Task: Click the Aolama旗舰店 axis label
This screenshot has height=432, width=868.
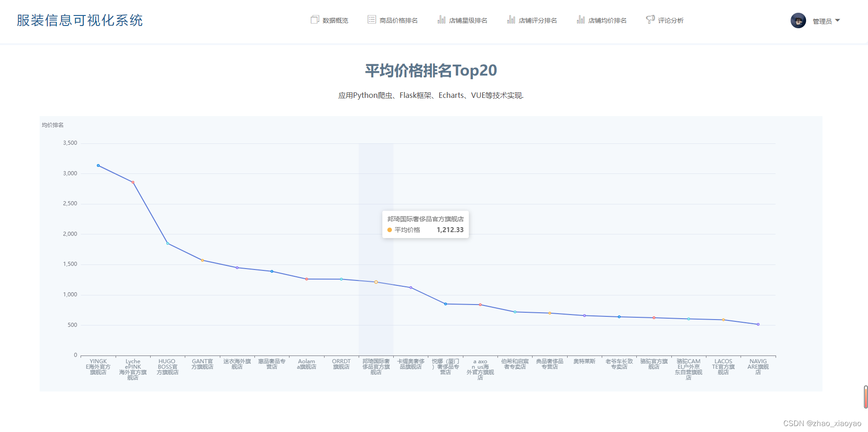Action: (x=307, y=364)
